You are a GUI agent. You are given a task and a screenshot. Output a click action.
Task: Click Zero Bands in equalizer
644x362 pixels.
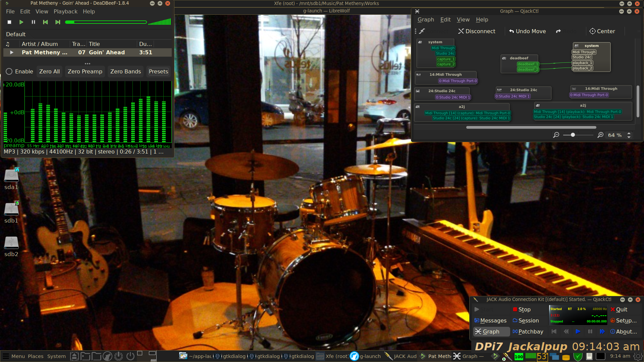click(x=125, y=71)
